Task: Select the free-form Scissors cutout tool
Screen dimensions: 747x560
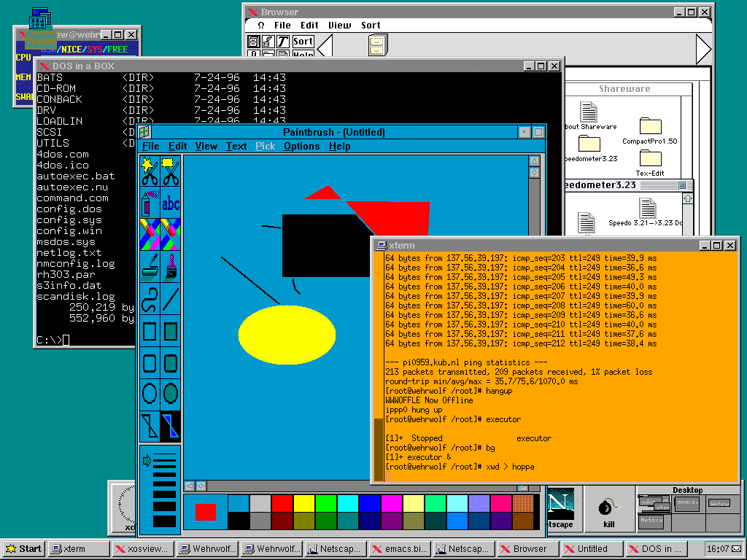Action: [150, 171]
